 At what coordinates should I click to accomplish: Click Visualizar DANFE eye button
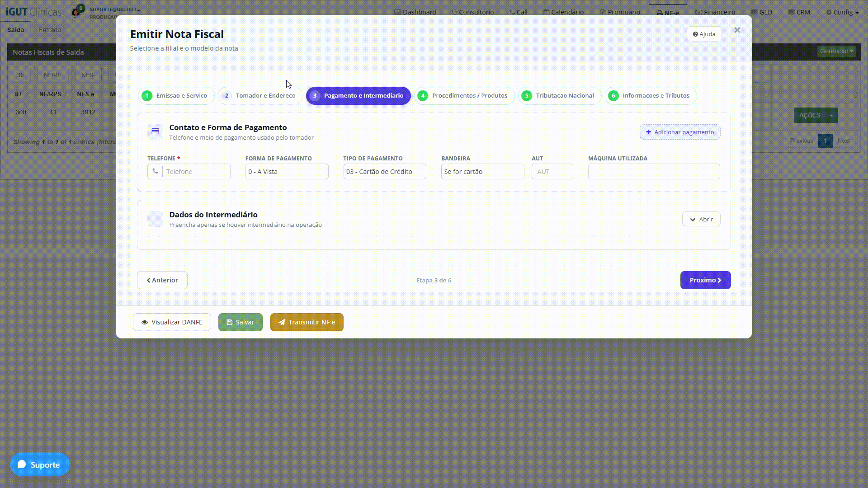tap(172, 322)
